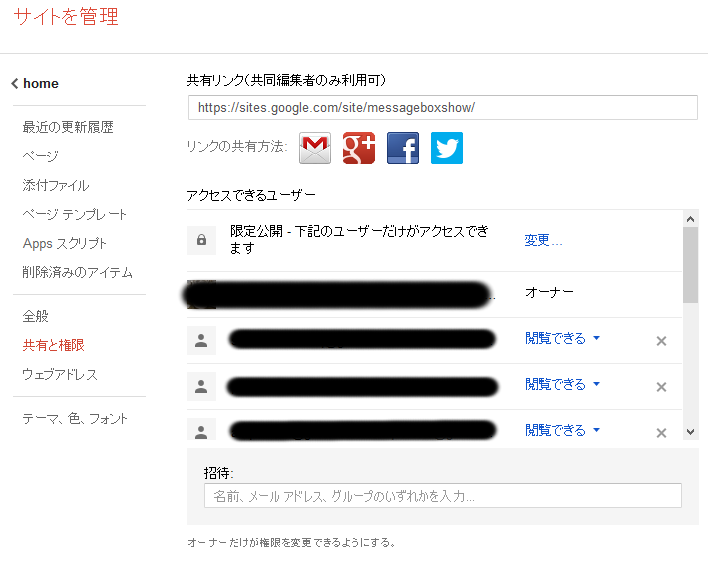The width and height of the screenshot is (708, 561).
Task: Open 最近の更新履歴
Action: click(68, 127)
